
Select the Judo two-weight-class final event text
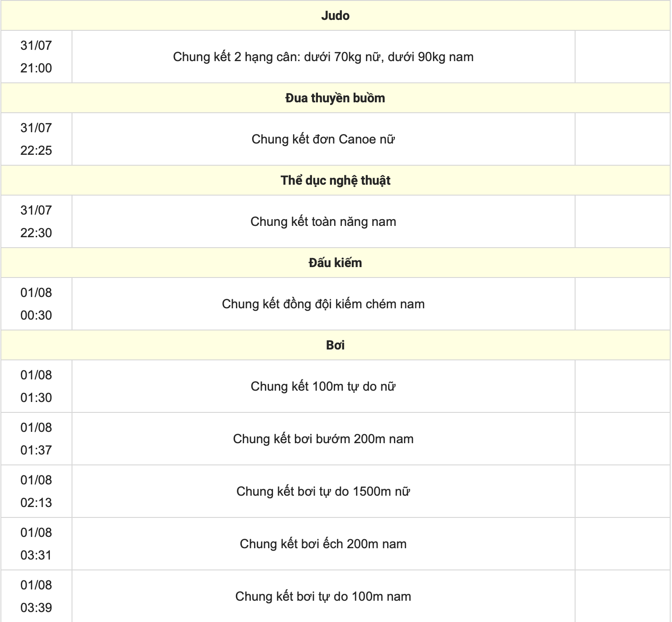[323, 57]
